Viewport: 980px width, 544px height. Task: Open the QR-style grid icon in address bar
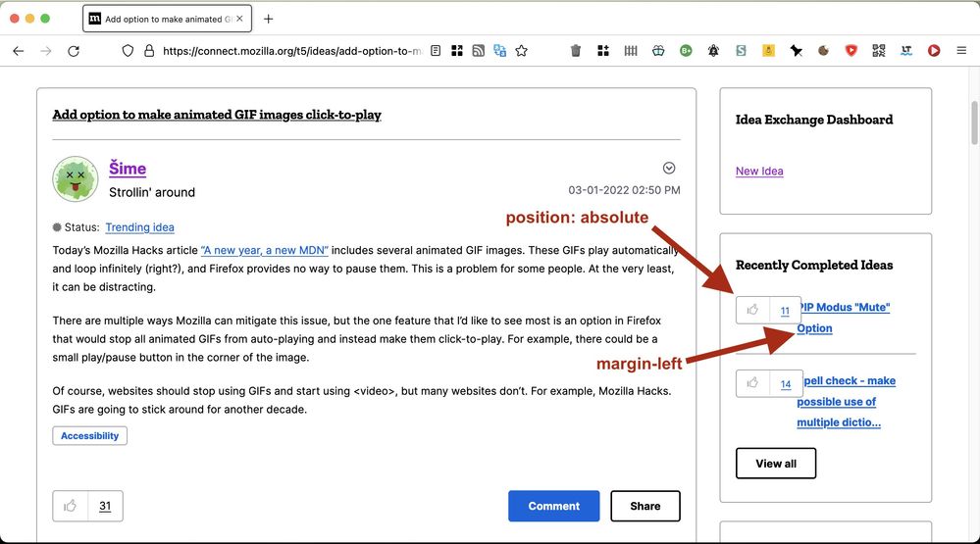(457, 51)
